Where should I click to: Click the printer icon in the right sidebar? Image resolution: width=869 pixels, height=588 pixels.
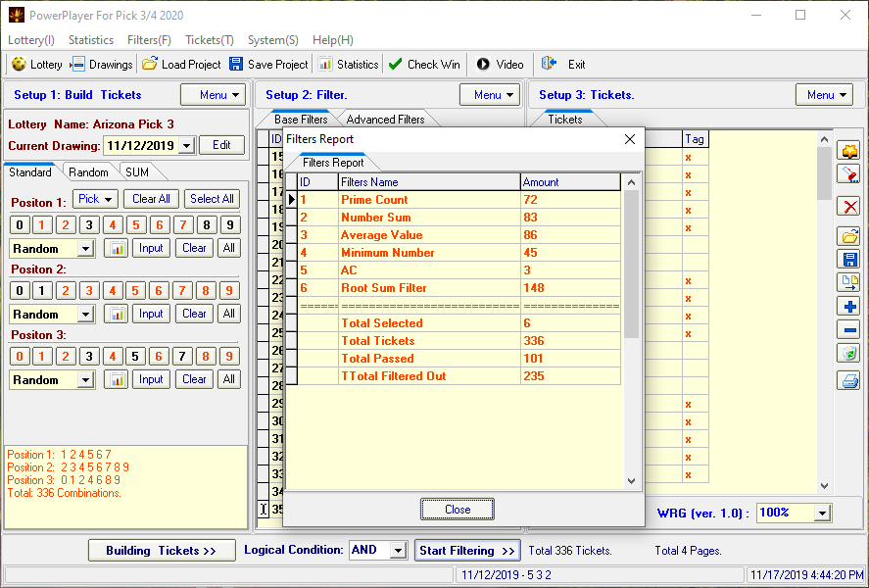(x=848, y=380)
